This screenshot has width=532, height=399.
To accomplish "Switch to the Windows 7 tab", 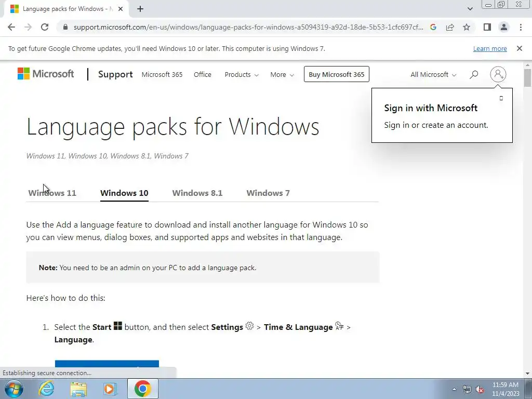I will pos(268,193).
